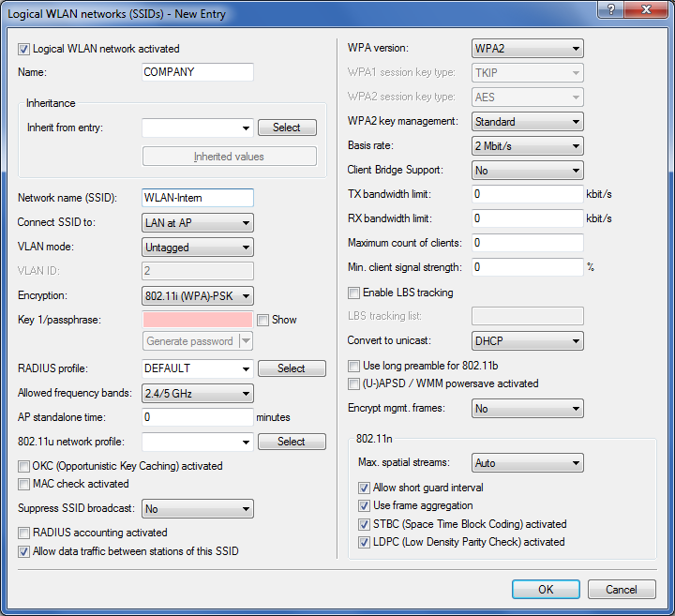
Task: Click the Cancel button
Action: (x=621, y=590)
